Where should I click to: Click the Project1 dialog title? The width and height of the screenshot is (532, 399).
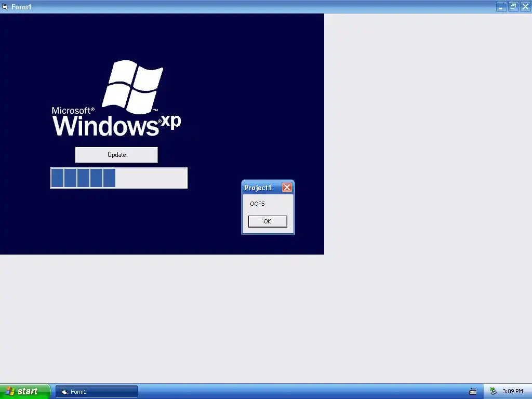coord(258,188)
